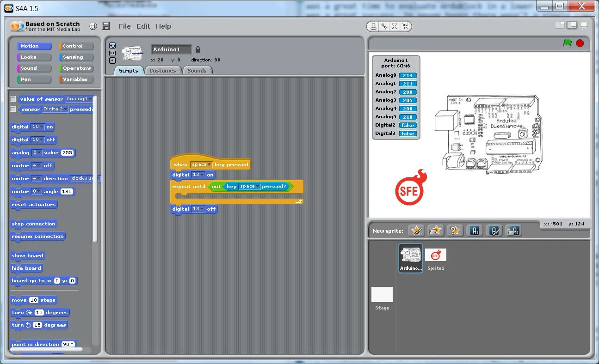Select the Pen block category
This screenshot has height=364, width=599.
click(34, 79)
